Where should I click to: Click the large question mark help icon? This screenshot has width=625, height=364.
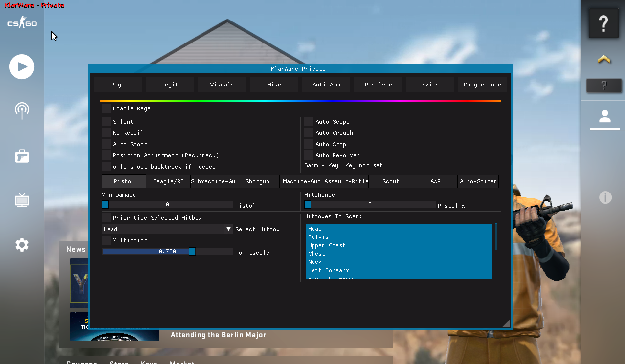coord(603,23)
